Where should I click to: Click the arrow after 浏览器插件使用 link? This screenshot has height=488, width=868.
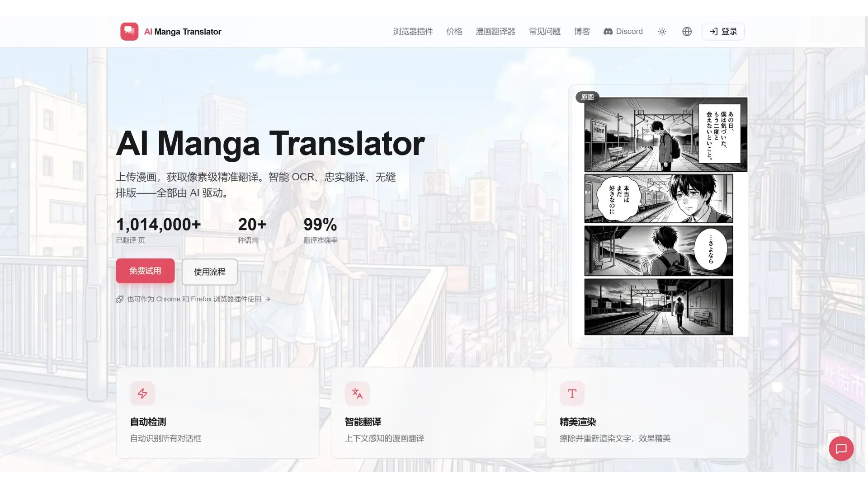pos(268,299)
